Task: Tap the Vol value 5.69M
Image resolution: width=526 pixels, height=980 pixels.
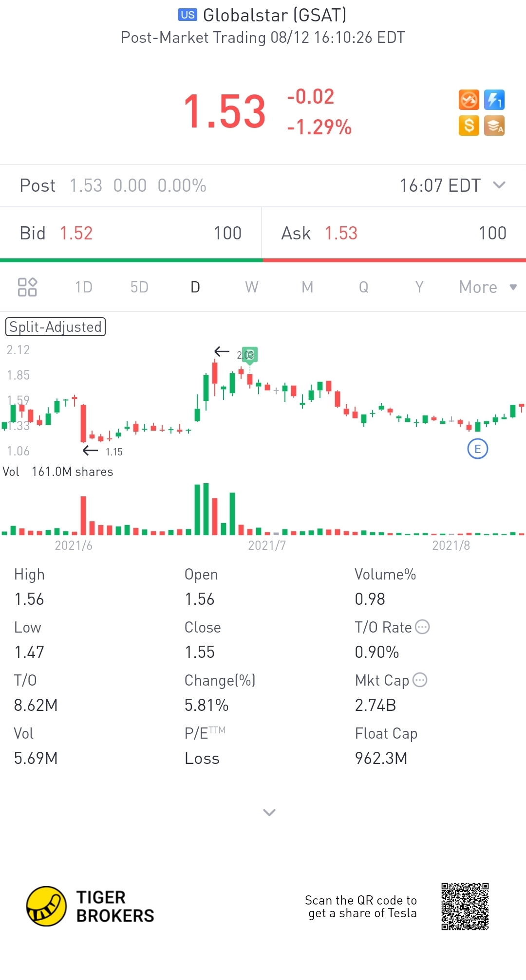Action: 36,758
